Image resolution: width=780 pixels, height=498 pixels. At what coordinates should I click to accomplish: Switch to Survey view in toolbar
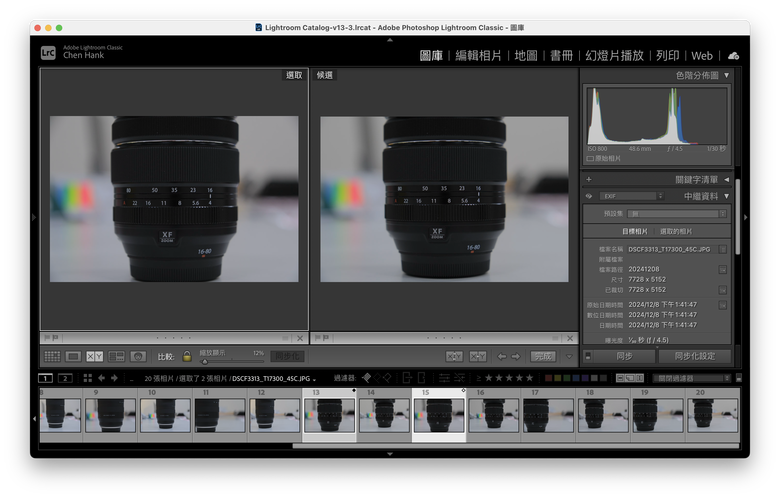[x=116, y=356]
